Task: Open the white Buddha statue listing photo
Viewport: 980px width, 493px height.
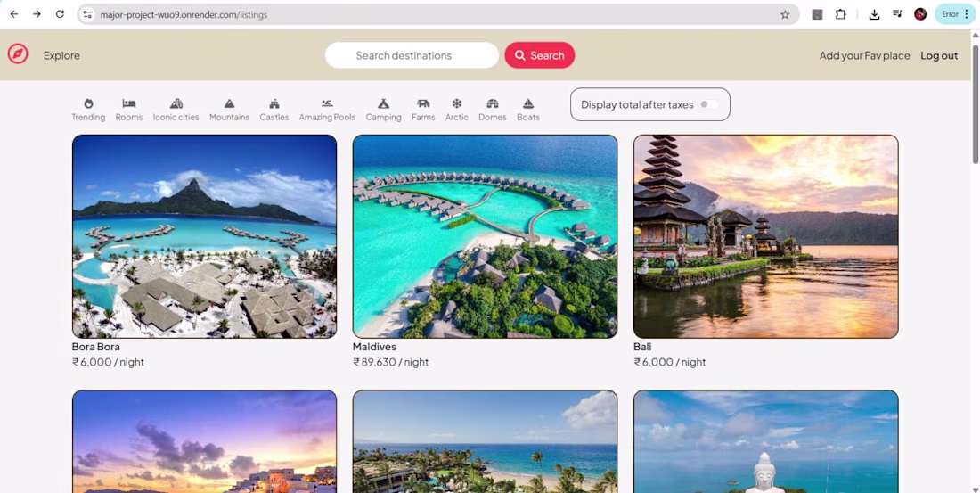Action: tap(765, 441)
